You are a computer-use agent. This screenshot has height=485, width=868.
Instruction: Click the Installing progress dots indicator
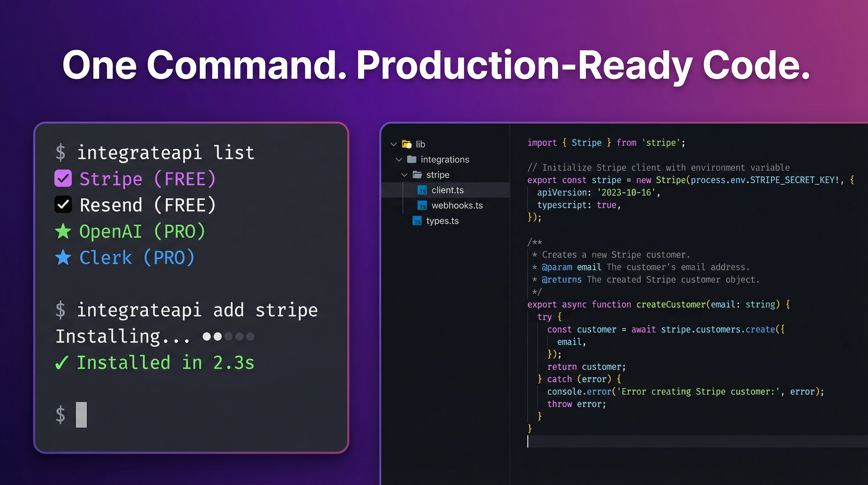tap(228, 336)
